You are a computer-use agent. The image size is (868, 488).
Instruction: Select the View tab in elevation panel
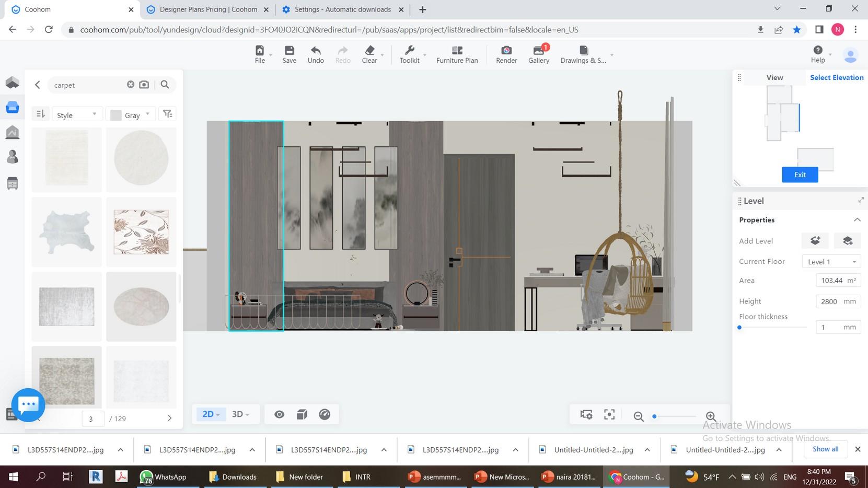pyautogui.click(x=774, y=77)
